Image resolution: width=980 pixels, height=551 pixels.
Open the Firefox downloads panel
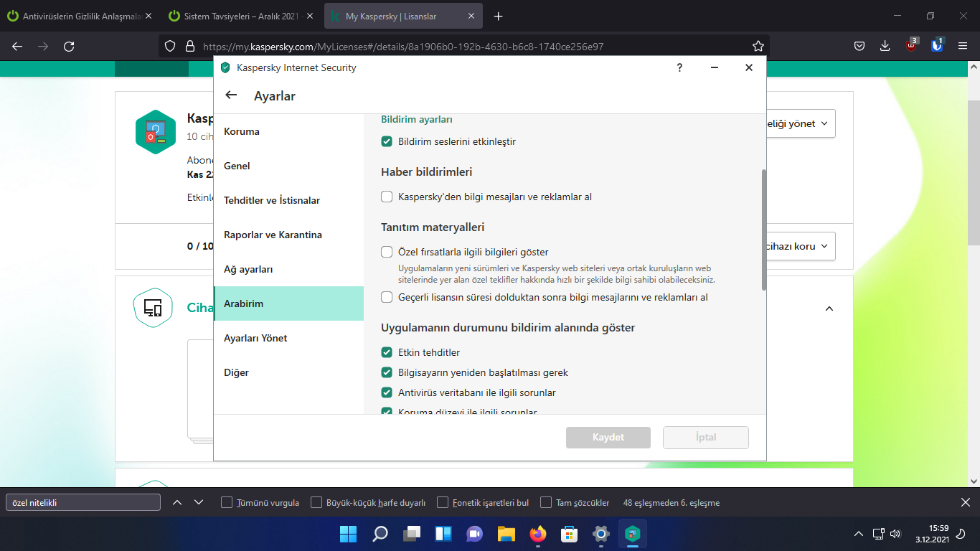(885, 46)
